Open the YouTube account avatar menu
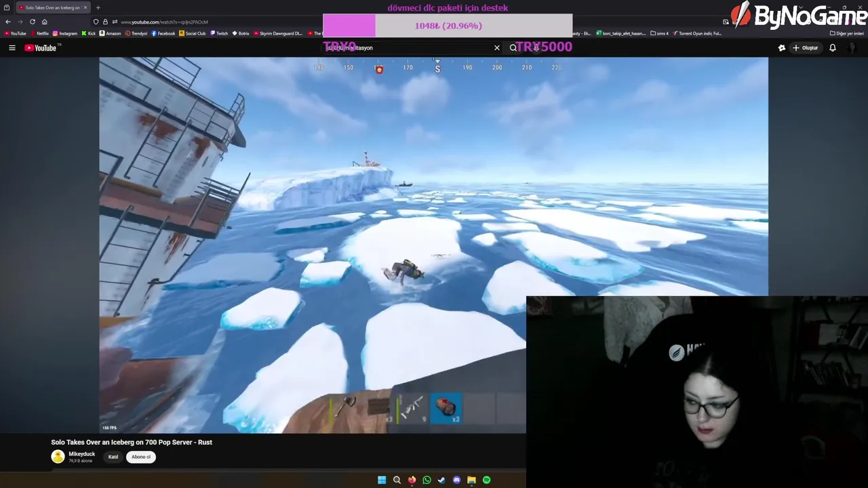 pos(852,48)
